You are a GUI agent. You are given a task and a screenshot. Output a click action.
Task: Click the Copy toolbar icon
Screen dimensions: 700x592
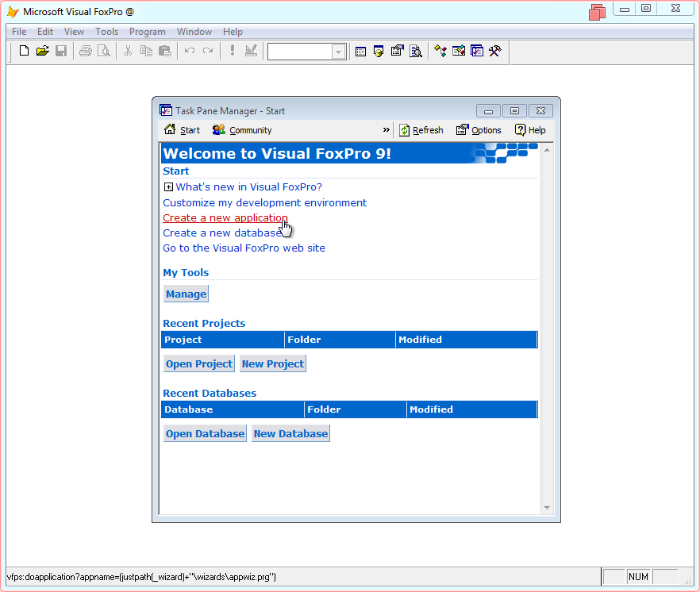(146, 51)
